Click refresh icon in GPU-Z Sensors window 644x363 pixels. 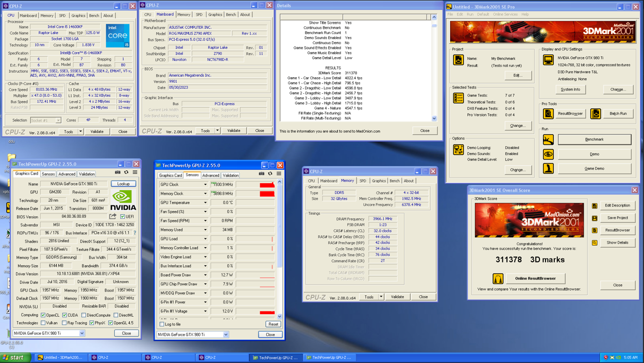coord(270,174)
